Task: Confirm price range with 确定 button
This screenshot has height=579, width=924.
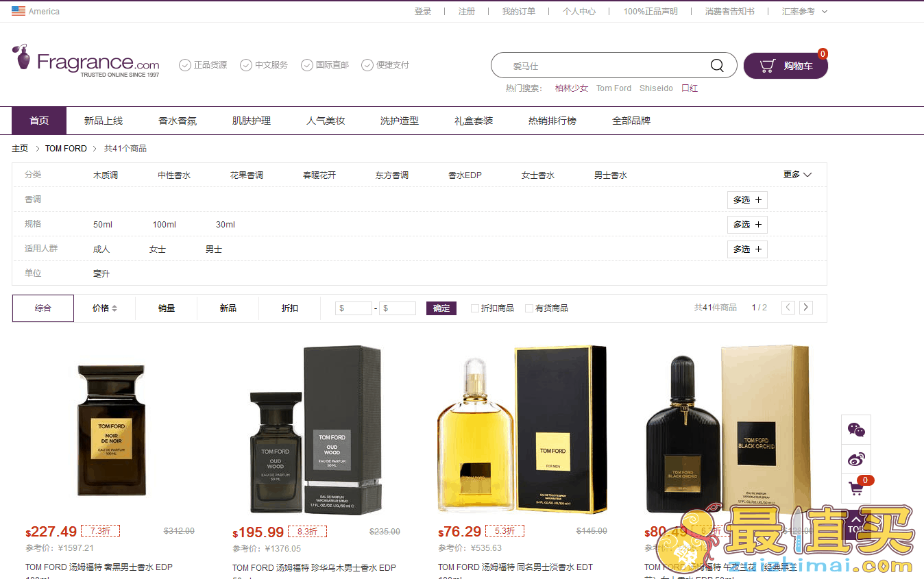Action: pos(441,308)
